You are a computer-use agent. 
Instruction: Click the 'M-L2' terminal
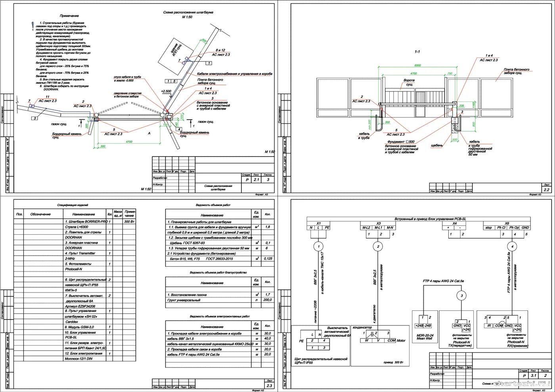click(x=366, y=228)
